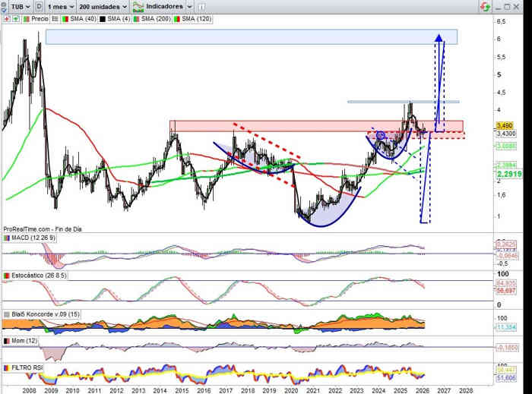Click the Blai5 Koncorde indicator icon

(x=8, y=314)
